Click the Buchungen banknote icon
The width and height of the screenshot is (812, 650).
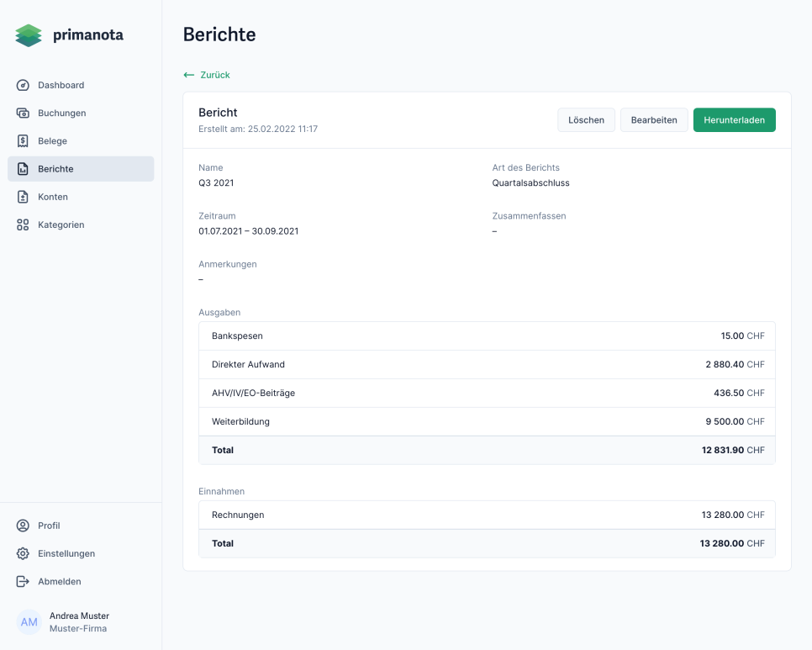[23, 113]
